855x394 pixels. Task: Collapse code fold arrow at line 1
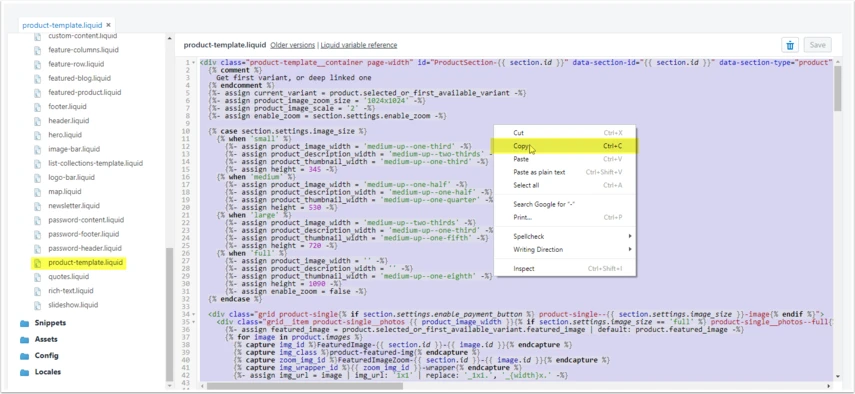[194, 63]
